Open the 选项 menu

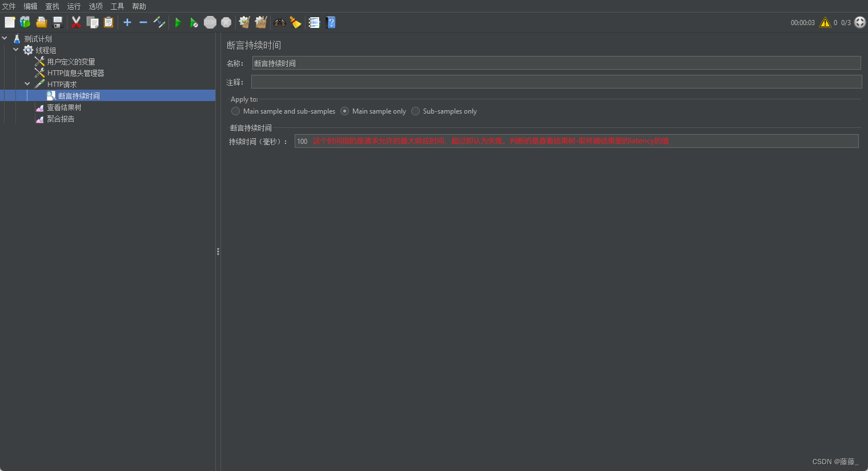96,6
